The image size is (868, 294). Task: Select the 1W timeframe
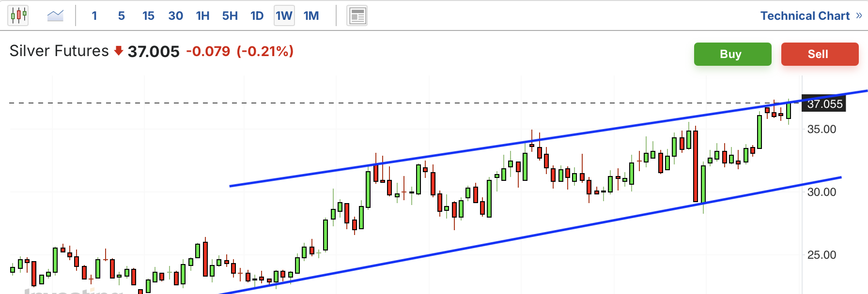pos(284,16)
